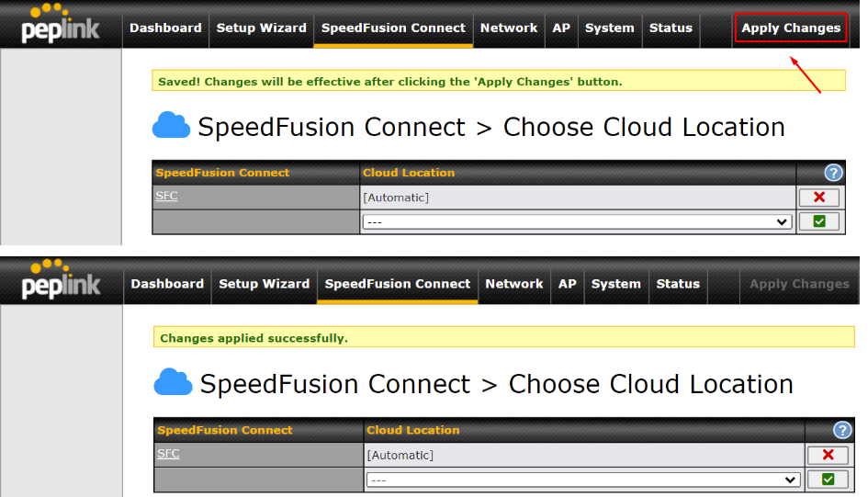Confirm with green checkmark in upper table
This screenshot has width=868, height=497.
coord(819,221)
